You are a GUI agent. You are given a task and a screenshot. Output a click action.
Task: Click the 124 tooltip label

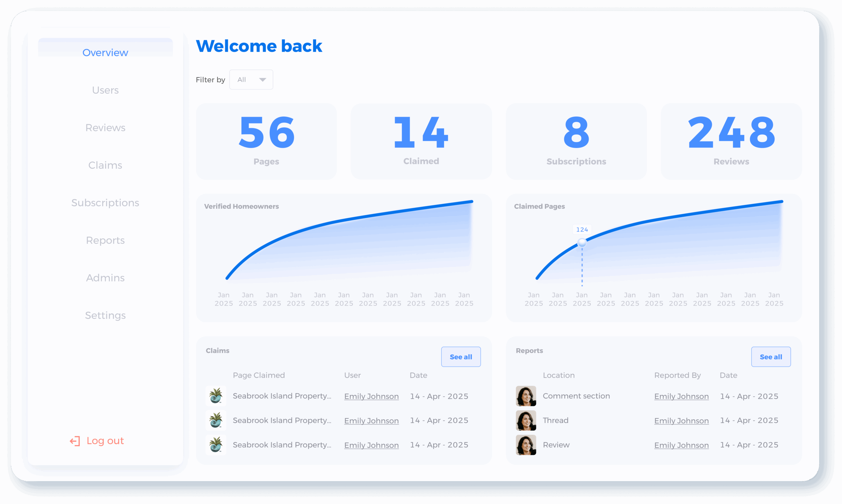click(x=582, y=229)
